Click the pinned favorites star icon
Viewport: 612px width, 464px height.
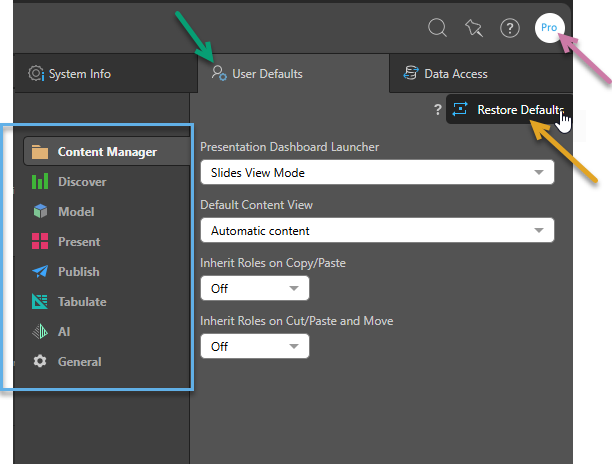click(474, 28)
